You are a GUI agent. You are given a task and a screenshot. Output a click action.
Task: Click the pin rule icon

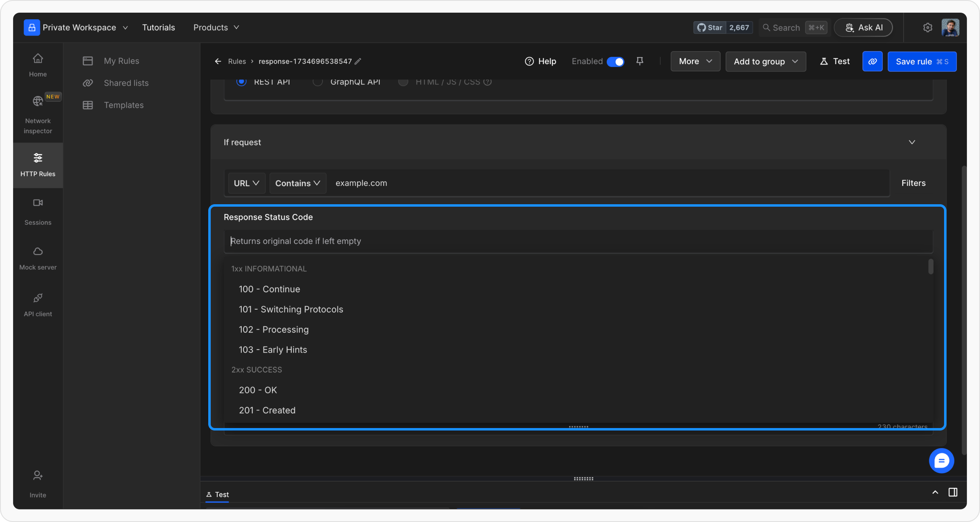(x=640, y=61)
